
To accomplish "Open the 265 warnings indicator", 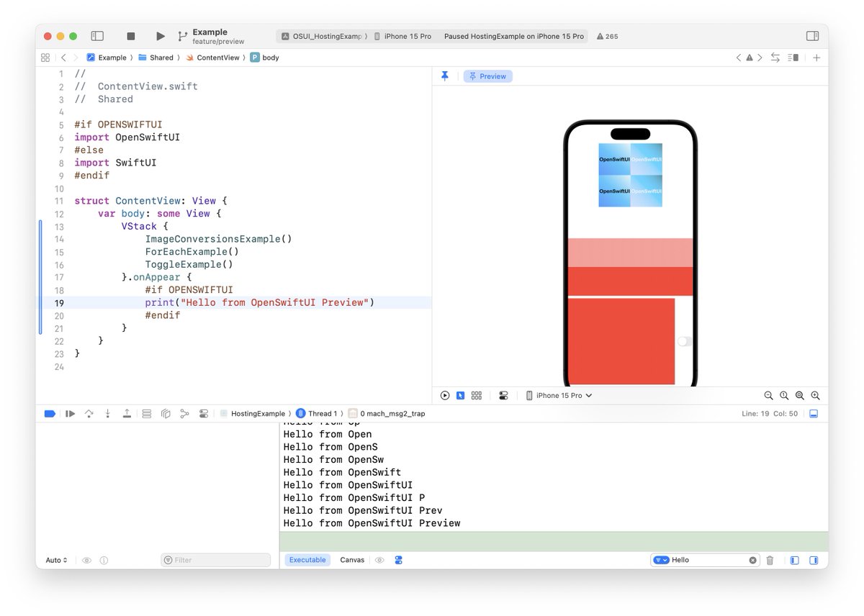I will pyautogui.click(x=606, y=36).
